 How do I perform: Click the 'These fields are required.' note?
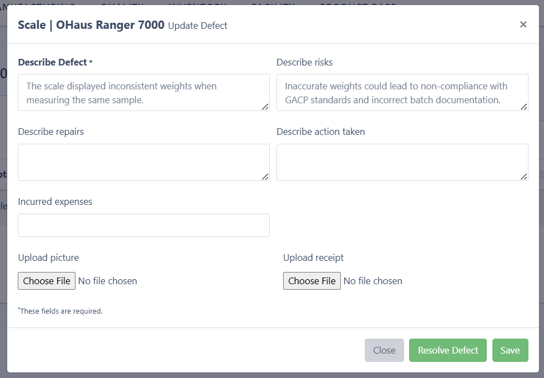coord(60,311)
